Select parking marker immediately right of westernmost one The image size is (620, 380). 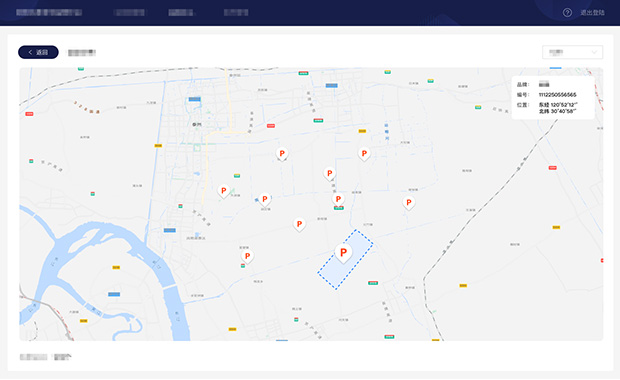coord(265,200)
